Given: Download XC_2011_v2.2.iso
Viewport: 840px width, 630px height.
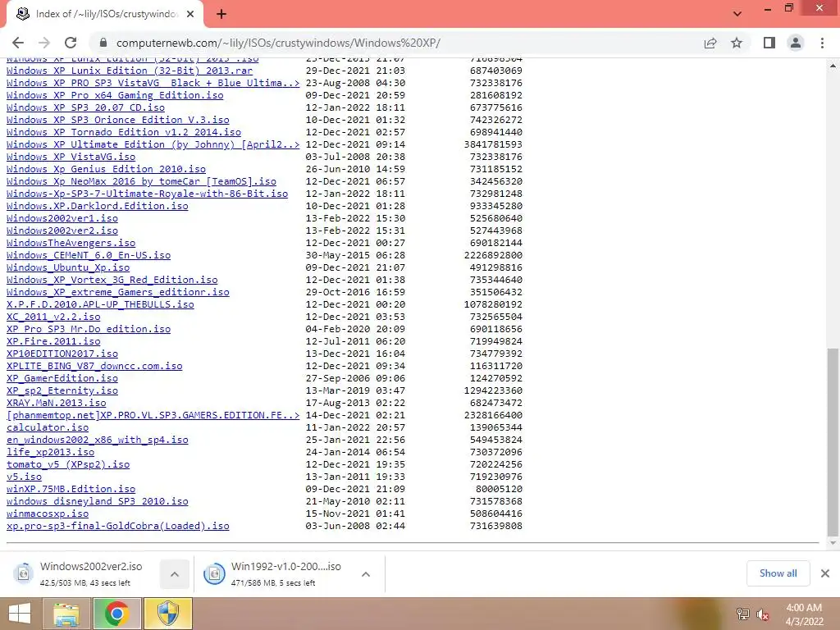Looking at the screenshot, I should [x=53, y=317].
